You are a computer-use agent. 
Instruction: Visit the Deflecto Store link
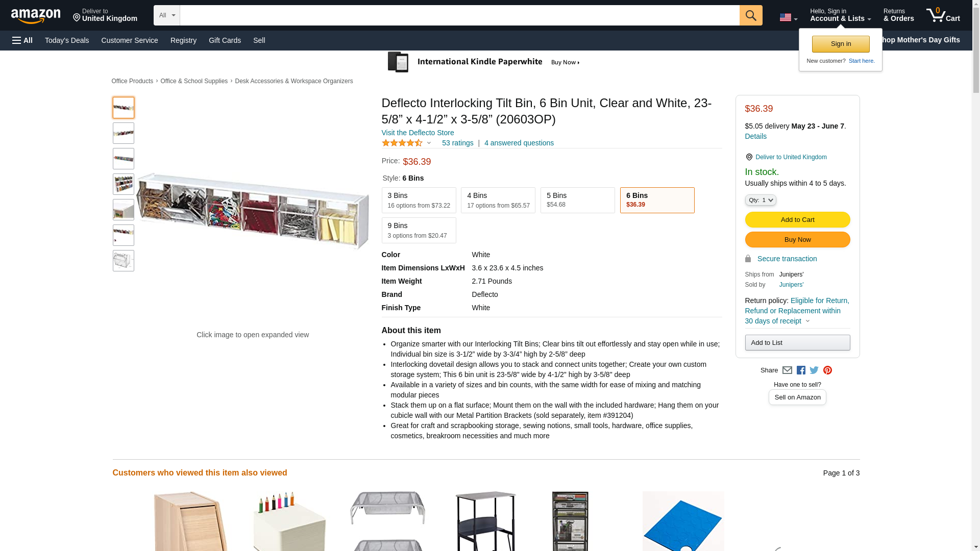[x=418, y=133]
